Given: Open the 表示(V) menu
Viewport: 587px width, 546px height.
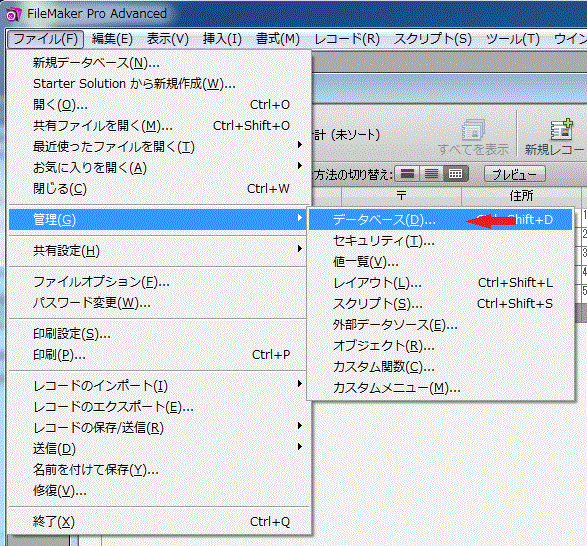Looking at the screenshot, I should (x=168, y=39).
